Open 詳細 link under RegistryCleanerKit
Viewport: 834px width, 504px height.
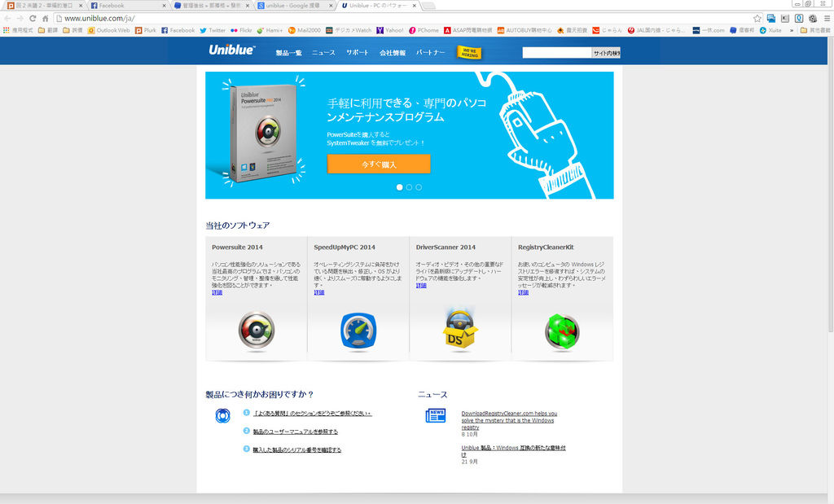[x=524, y=292]
